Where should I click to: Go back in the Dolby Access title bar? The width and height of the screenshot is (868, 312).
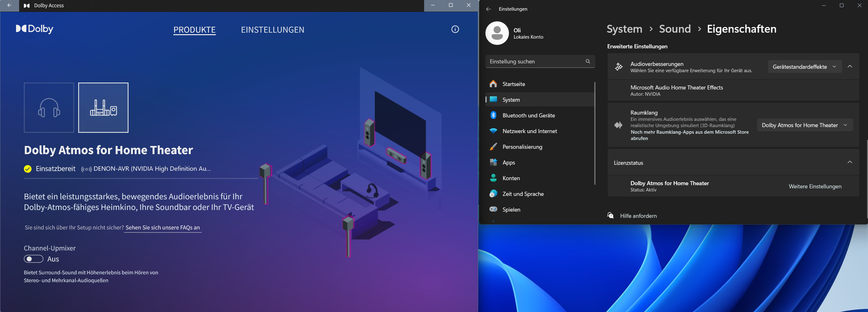tap(9, 5)
